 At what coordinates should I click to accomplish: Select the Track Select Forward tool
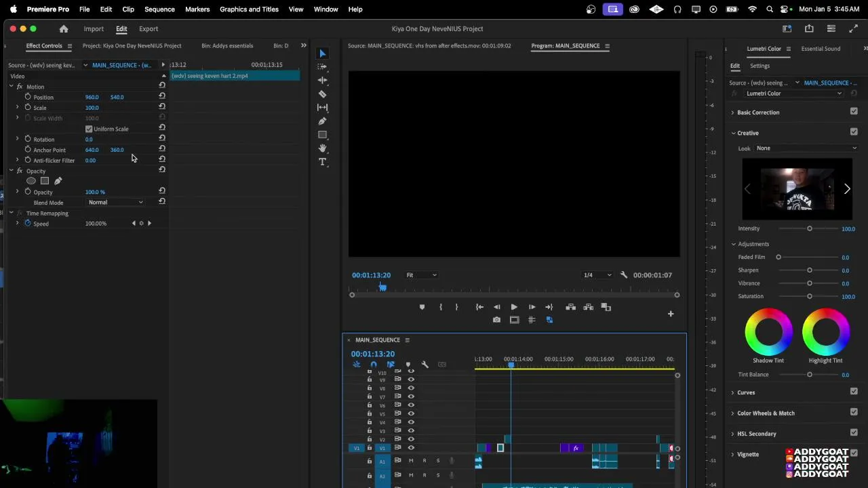[x=323, y=66]
